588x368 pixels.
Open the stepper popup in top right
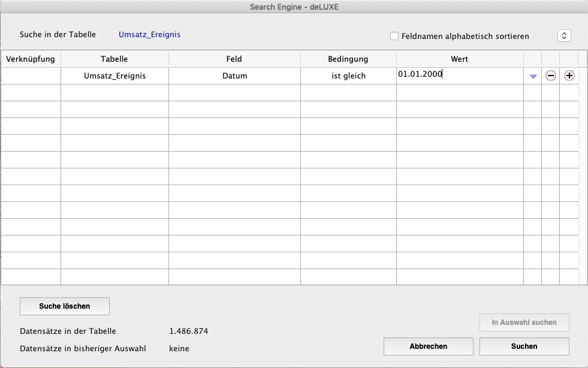click(563, 36)
